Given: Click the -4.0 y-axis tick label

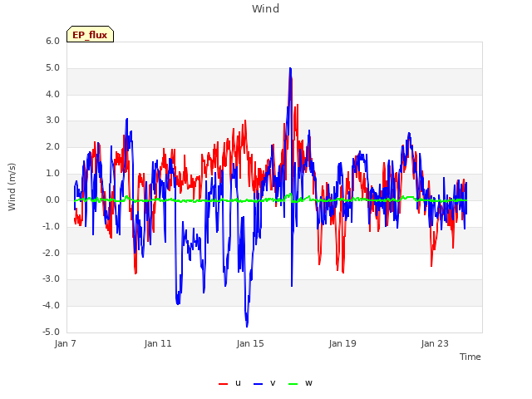Looking at the screenshot, I should (x=51, y=305).
